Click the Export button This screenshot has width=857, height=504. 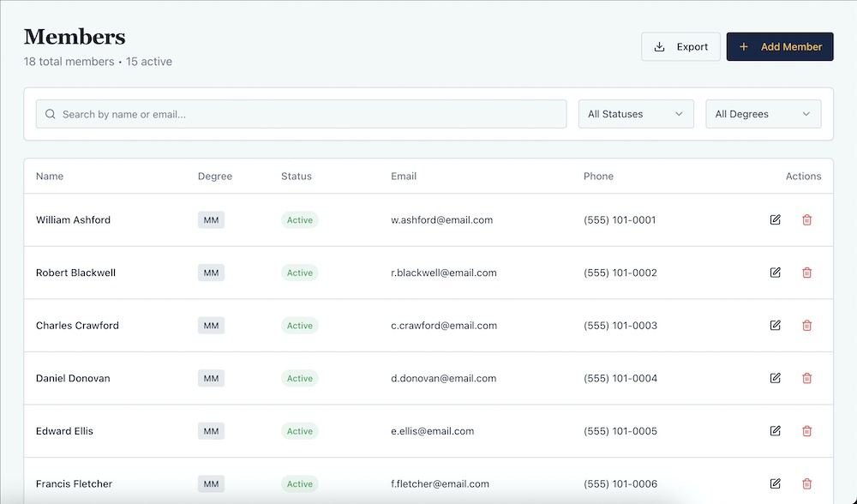pyautogui.click(x=680, y=46)
